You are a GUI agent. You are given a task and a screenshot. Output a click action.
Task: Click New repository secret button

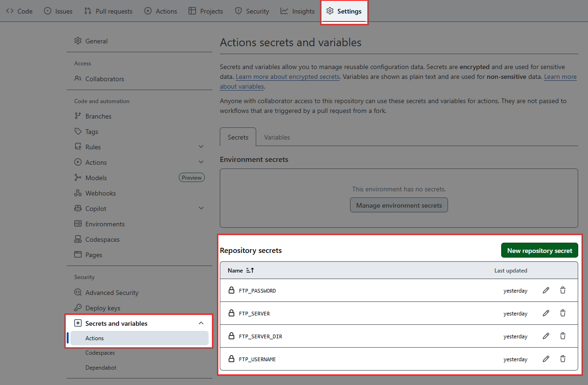click(539, 251)
